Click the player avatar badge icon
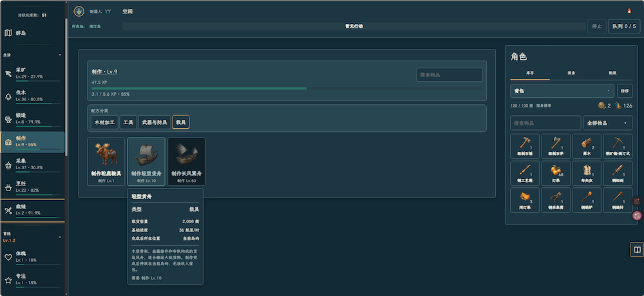Image resolution: width=644 pixels, height=296 pixels. click(79, 12)
